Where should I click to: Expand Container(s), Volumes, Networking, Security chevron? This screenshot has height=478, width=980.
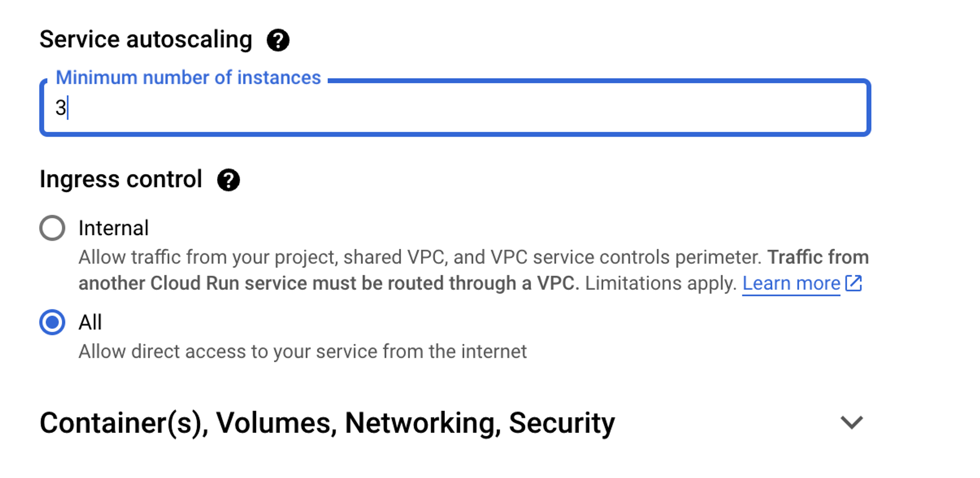point(851,422)
